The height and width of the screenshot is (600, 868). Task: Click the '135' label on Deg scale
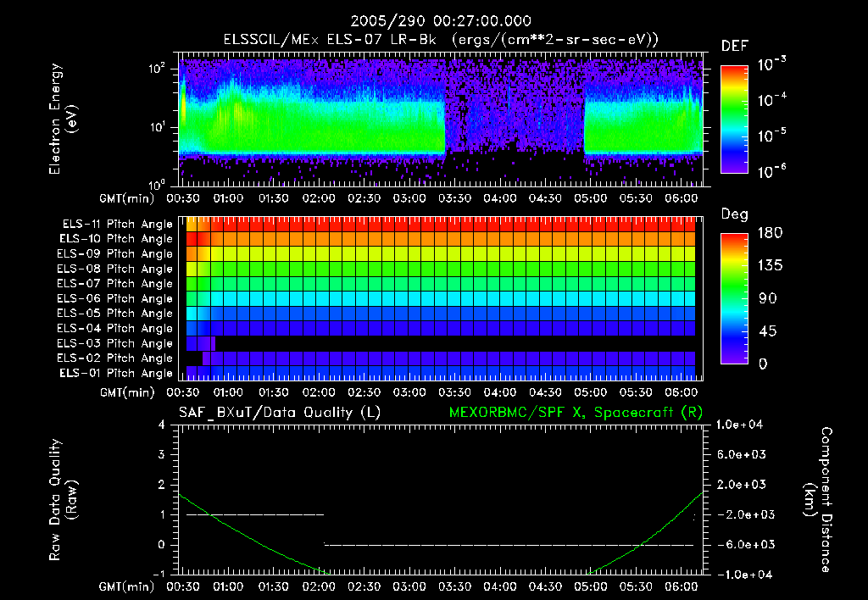(770, 266)
